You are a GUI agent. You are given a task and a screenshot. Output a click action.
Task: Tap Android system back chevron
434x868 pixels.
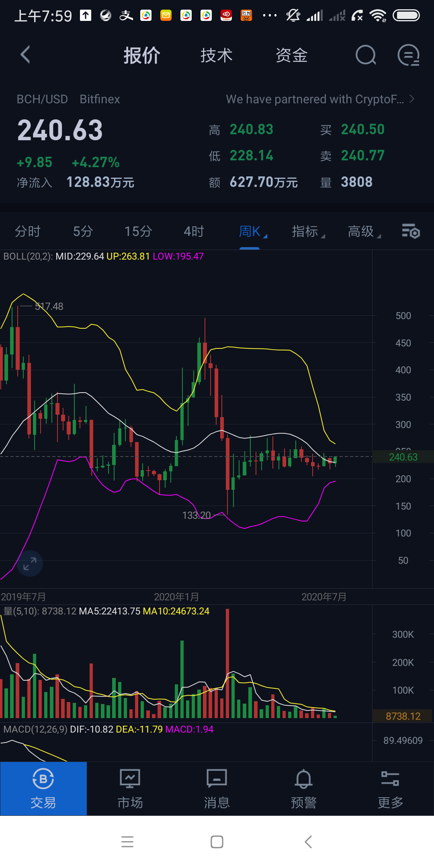[x=308, y=841]
